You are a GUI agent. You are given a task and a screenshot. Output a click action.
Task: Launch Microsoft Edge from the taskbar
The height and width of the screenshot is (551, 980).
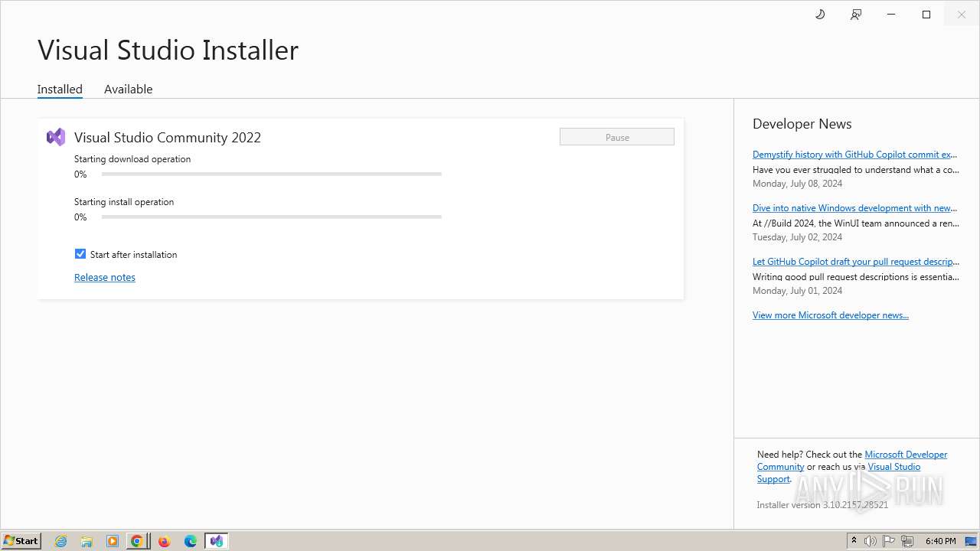(x=191, y=541)
